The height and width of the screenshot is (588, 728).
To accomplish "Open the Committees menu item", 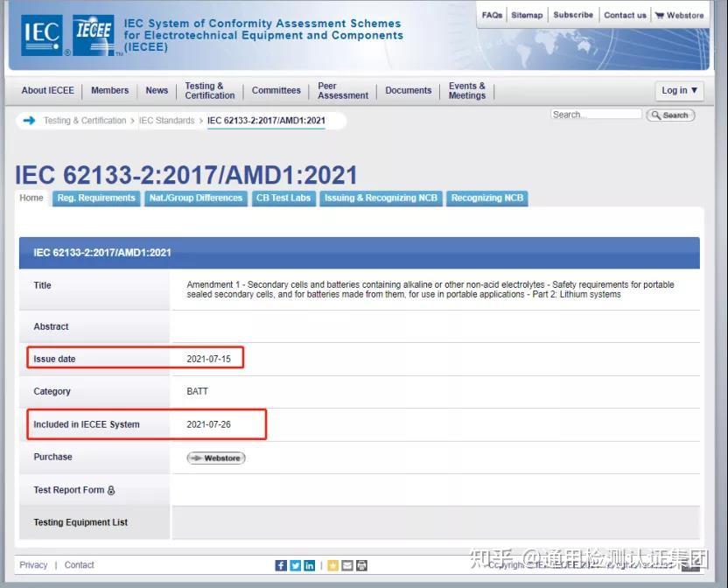I will 276,90.
